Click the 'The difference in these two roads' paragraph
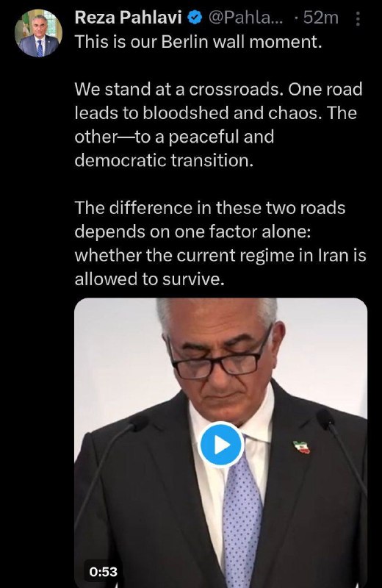This screenshot has height=588, width=382. (220, 243)
